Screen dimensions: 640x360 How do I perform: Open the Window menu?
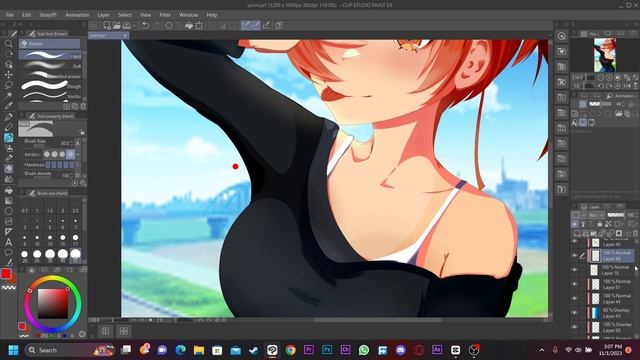[x=189, y=15]
